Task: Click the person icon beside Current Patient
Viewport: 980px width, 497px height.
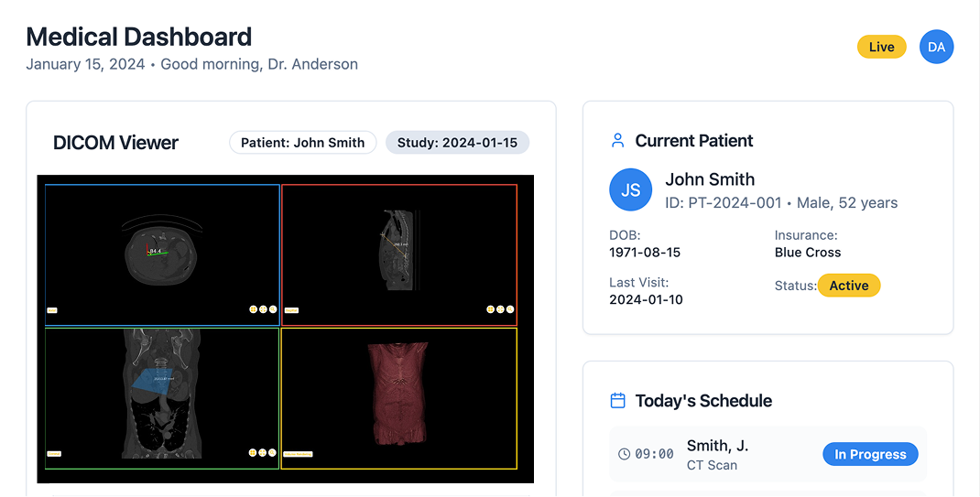Action: tap(617, 141)
